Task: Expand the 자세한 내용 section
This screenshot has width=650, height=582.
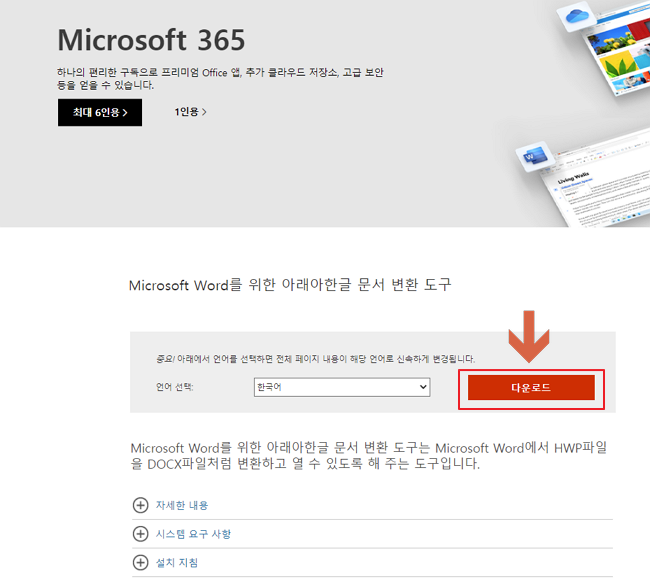Action: pos(182,505)
